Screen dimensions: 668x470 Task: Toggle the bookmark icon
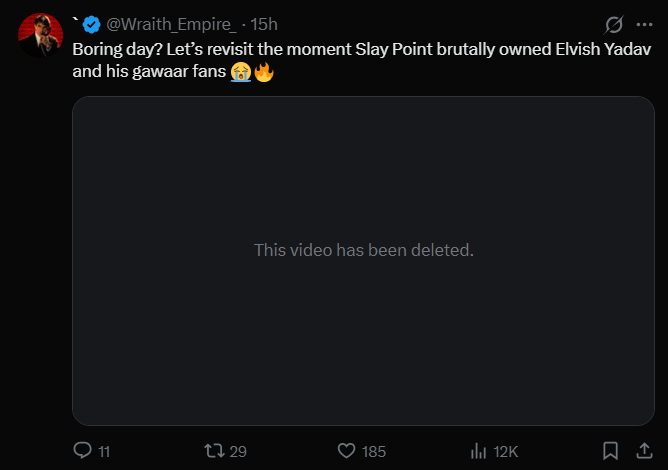click(x=610, y=451)
